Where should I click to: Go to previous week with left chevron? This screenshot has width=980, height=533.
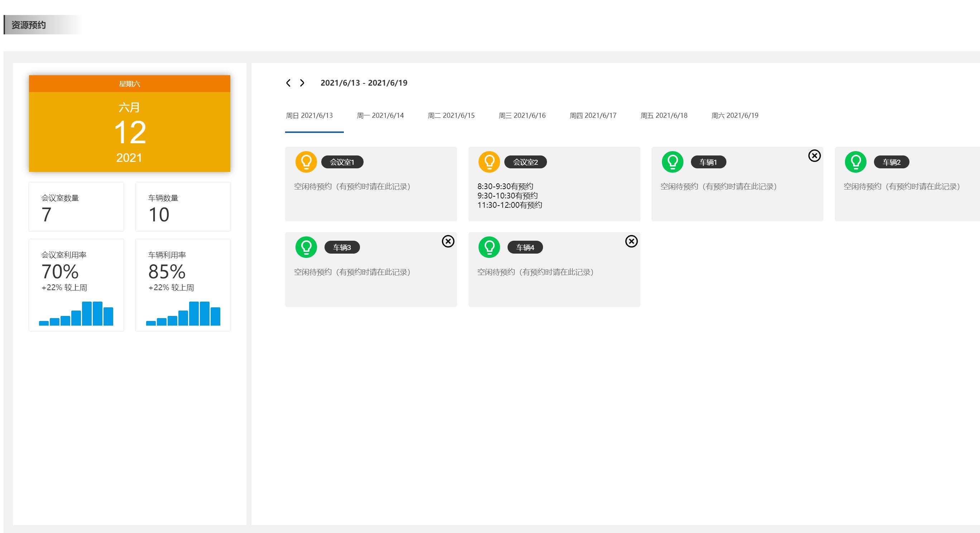(x=288, y=83)
